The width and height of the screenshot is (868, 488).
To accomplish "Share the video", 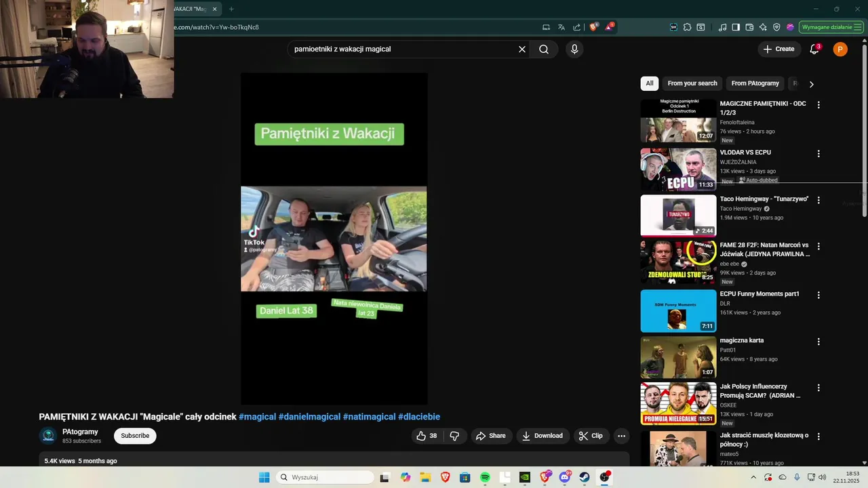I will pos(491,436).
